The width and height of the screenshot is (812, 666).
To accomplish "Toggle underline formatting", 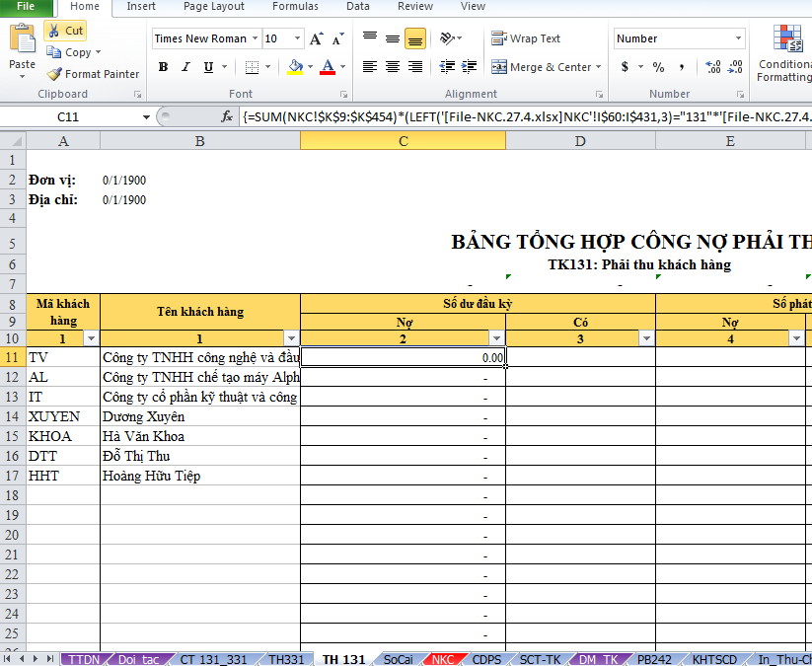I will pyautogui.click(x=208, y=67).
